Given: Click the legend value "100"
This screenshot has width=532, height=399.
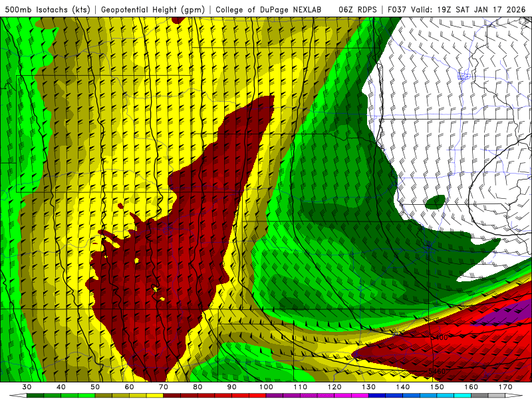Looking at the screenshot, I should (266, 387).
